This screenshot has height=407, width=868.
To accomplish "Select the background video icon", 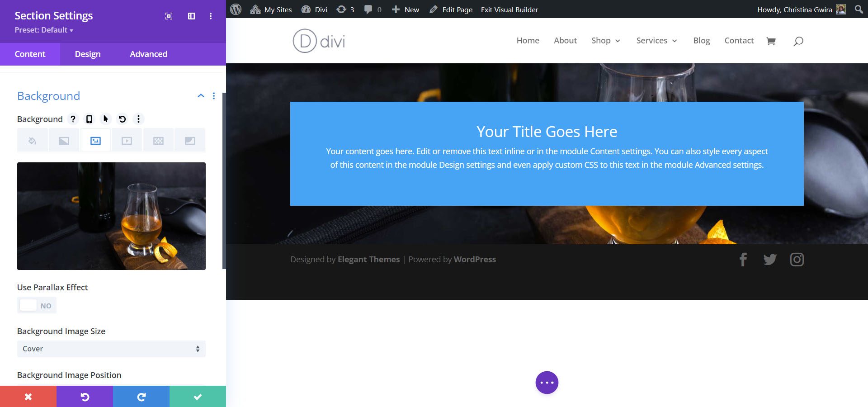I will pyautogui.click(x=127, y=140).
